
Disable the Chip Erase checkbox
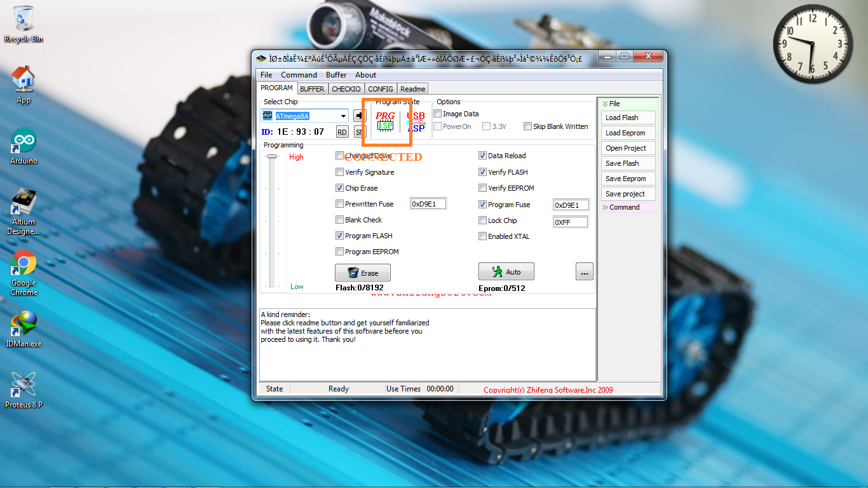(340, 187)
